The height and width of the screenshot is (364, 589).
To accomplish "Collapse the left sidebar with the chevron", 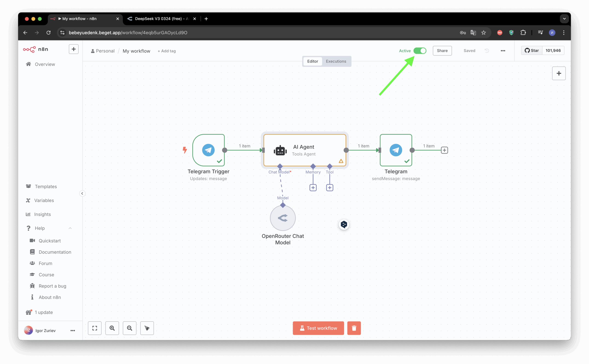I will tap(82, 193).
